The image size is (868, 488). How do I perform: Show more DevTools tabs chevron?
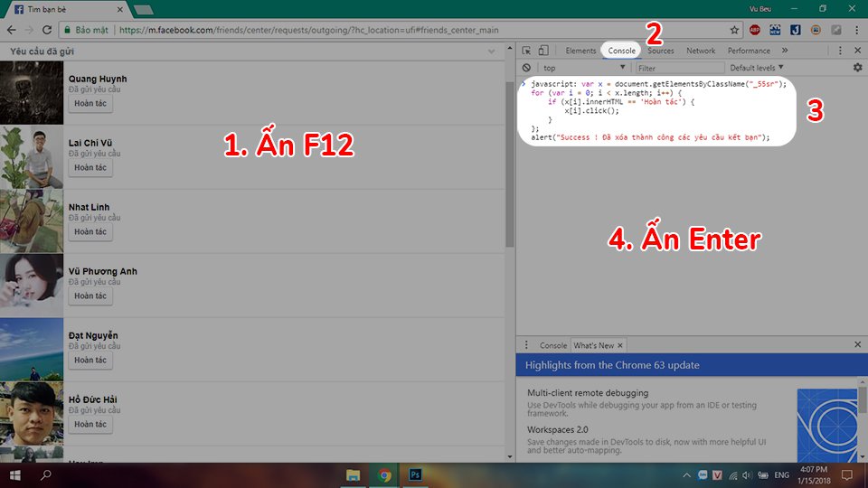pyautogui.click(x=785, y=51)
